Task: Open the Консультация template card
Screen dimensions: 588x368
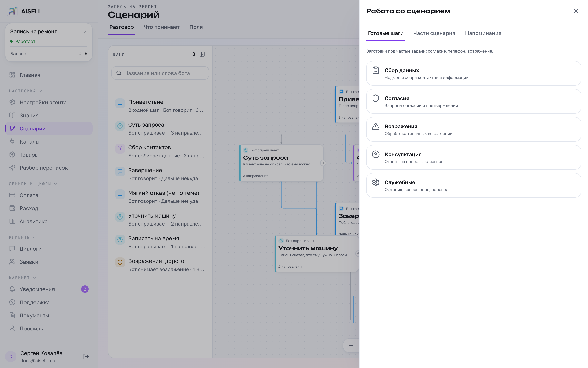Action: point(473,157)
